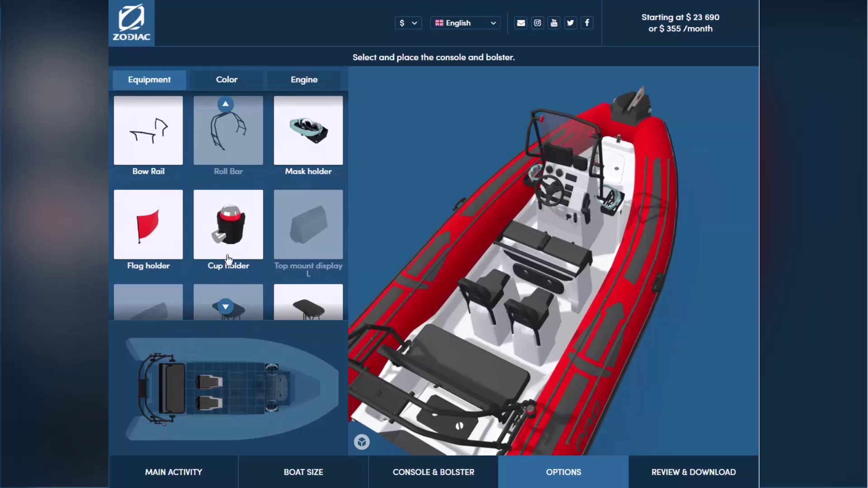This screenshot has height=488, width=868.
Task: Open the Instagram icon link
Action: pyautogui.click(x=538, y=23)
